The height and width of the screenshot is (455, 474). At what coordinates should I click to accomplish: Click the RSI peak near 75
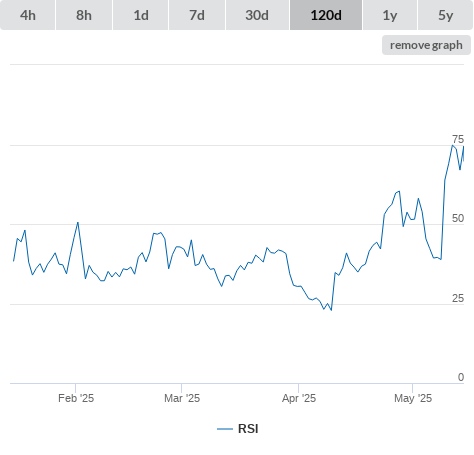point(452,145)
